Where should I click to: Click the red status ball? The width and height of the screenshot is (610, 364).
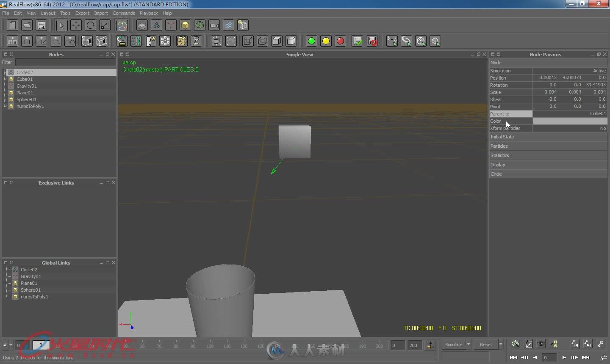click(340, 41)
